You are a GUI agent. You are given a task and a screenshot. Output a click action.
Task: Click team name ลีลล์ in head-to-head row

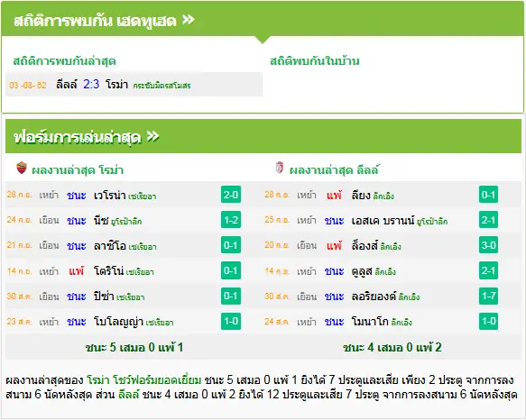pyautogui.click(x=67, y=84)
